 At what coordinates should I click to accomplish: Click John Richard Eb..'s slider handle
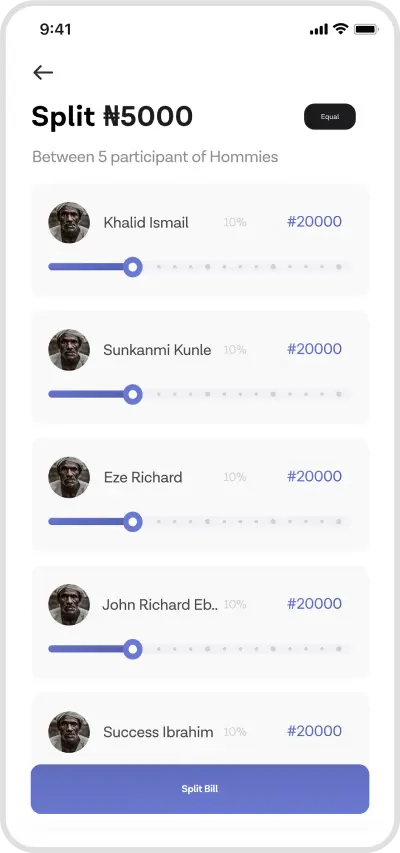(x=132, y=649)
